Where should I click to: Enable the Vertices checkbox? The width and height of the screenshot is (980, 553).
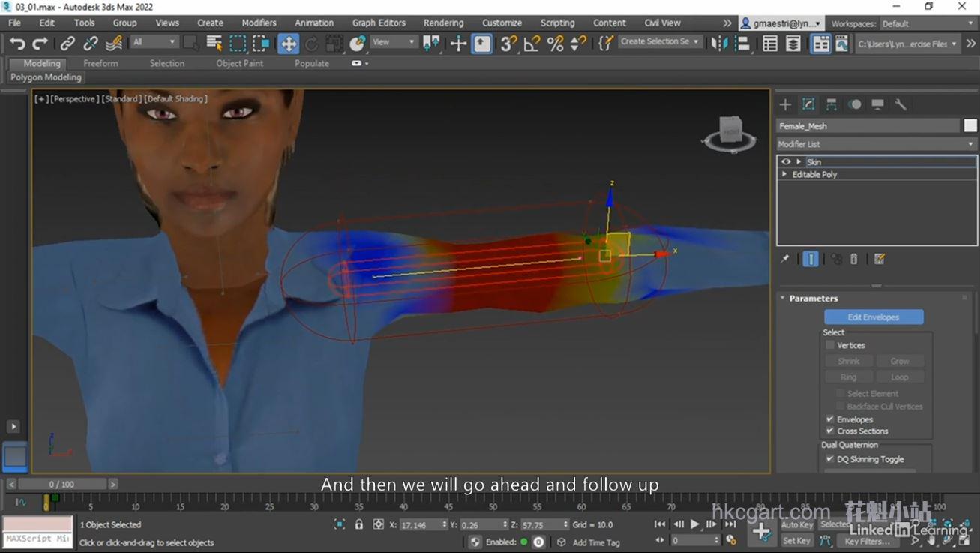pos(830,345)
